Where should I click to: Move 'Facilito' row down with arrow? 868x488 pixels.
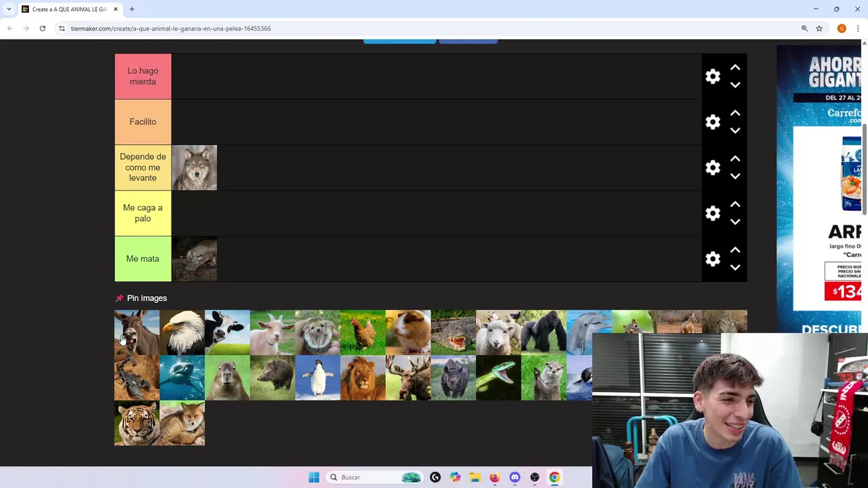click(x=735, y=130)
